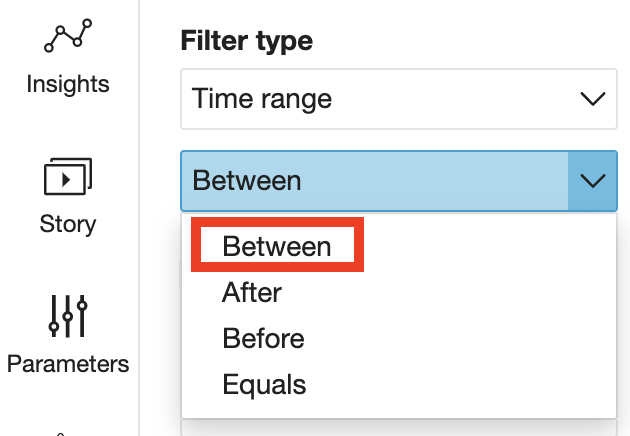
Task: Collapse the highlighted Between combo box
Action: click(399, 181)
